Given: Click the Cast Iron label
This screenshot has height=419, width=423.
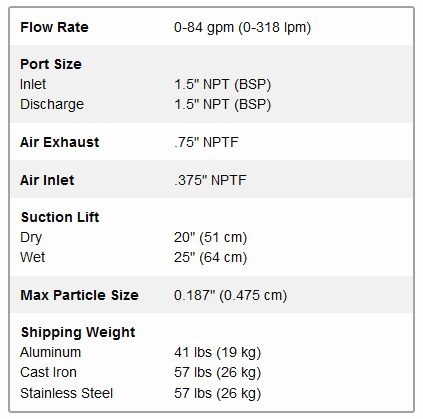Looking at the screenshot, I should click(48, 373).
